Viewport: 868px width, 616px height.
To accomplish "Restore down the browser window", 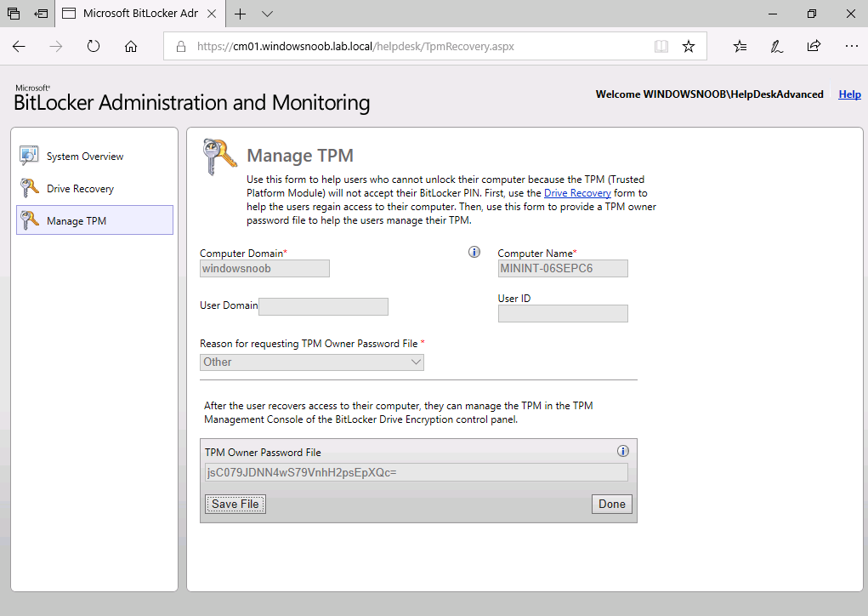I will pyautogui.click(x=812, y=14).
